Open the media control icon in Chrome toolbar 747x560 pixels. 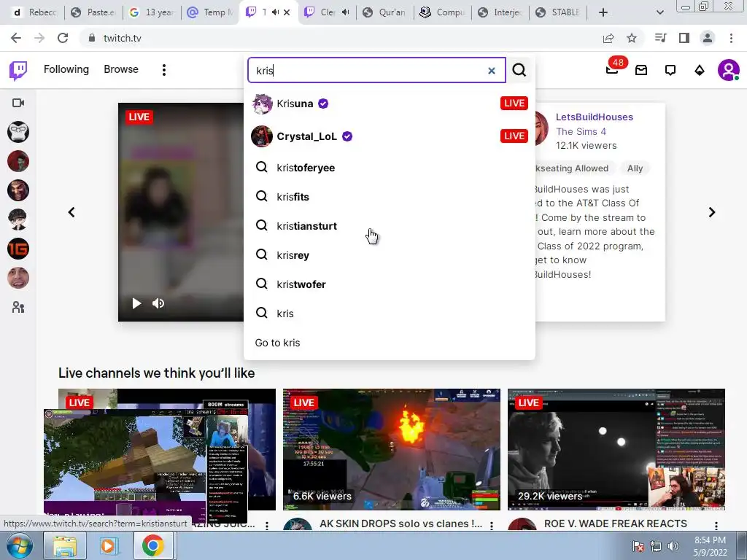(660, 38)
